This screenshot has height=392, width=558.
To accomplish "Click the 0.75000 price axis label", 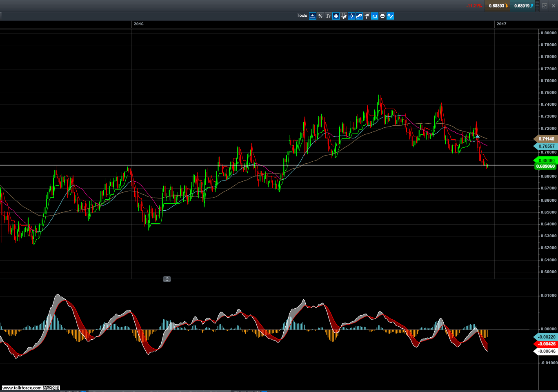I will click(548, 92).
